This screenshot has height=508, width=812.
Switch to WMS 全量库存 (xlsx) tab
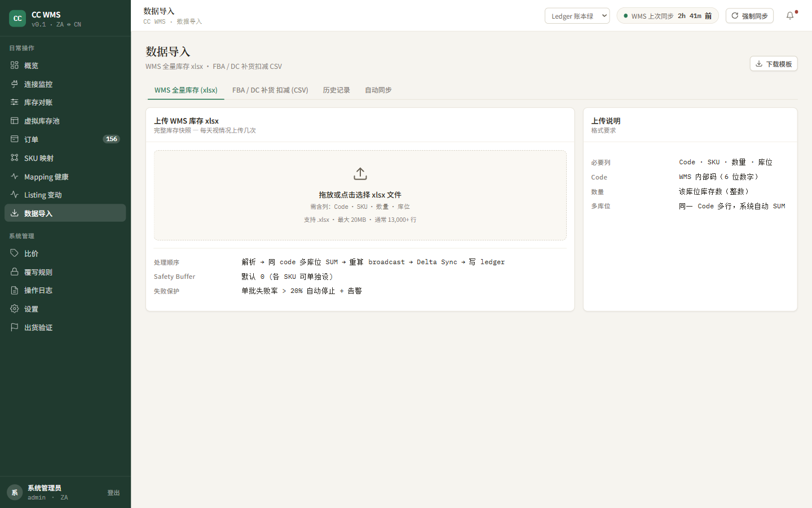point(186,90)
